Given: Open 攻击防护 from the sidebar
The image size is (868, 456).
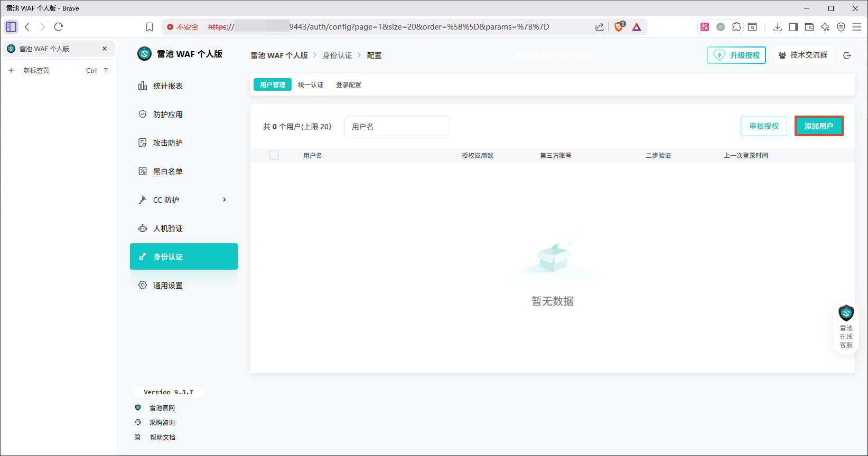Looking at the screenshot, I should point(184,143).
